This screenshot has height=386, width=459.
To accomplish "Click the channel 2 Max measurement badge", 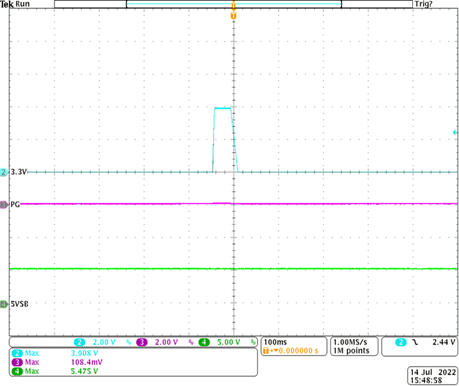I will tap(17, 353).
